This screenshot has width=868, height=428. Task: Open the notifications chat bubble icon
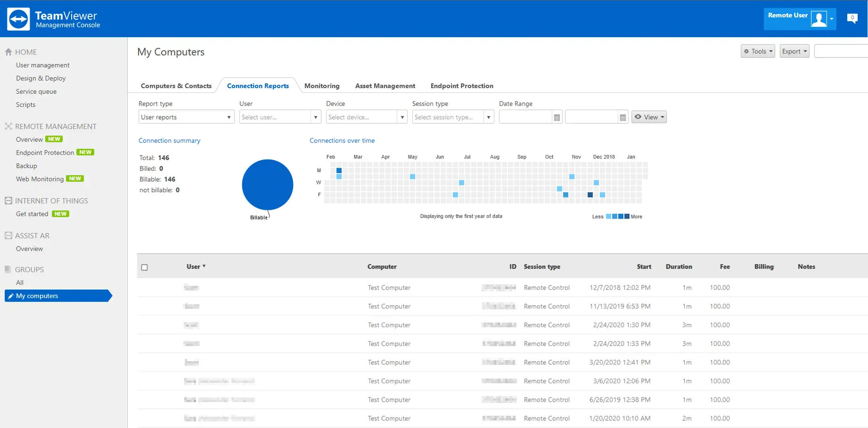tap(852, 18)
